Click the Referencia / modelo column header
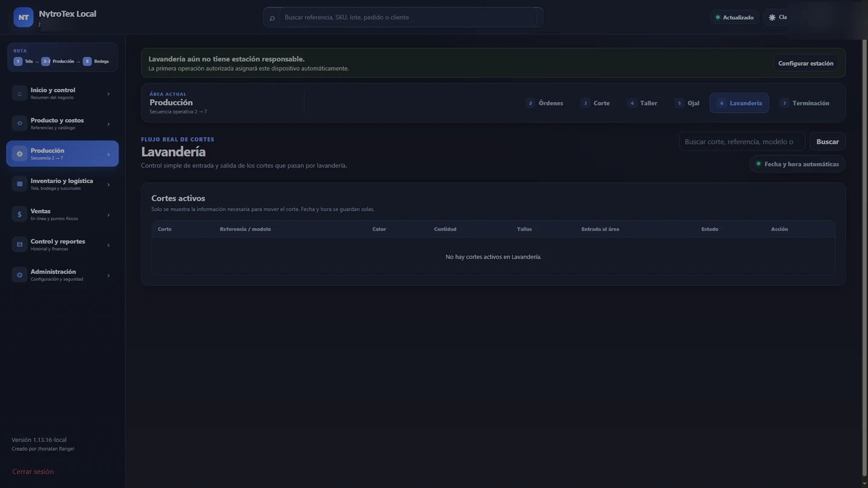The height and width of the screenshot is (488, 868). click(x=245, y=229)
